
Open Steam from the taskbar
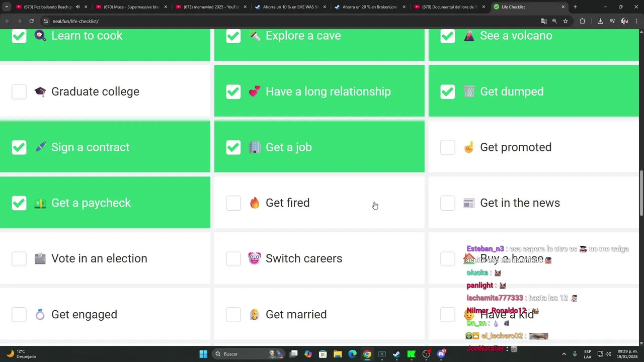coord(396,354)
